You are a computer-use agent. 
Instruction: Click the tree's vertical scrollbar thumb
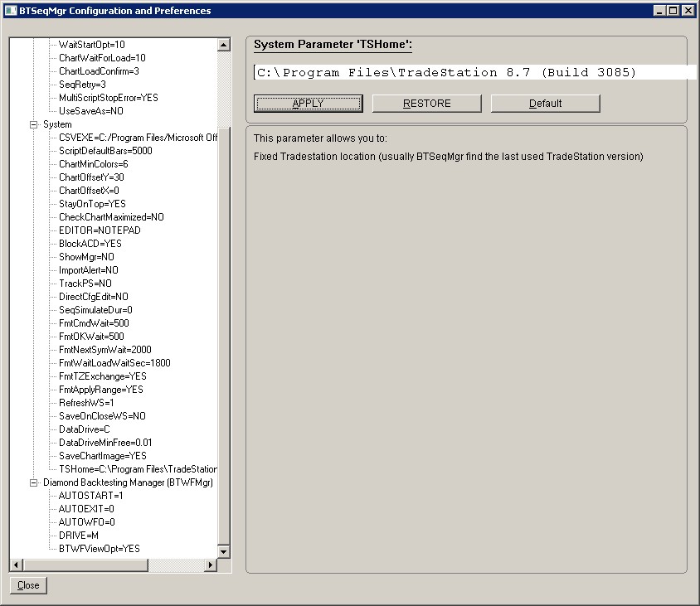pos(224,336)
